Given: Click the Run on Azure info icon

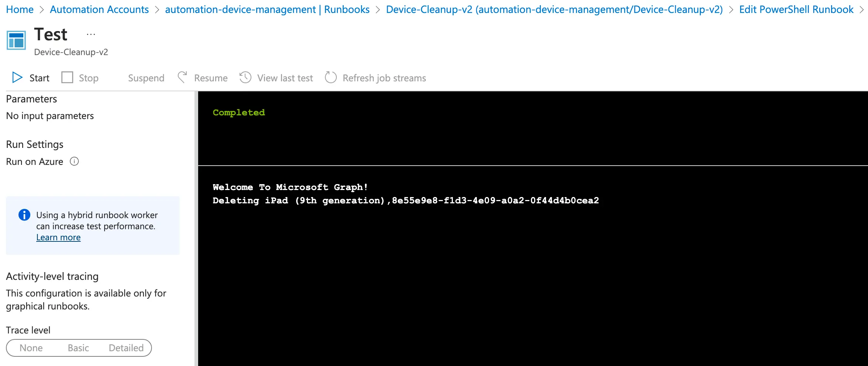Looking at the screenshot, I should [x=74, y=162].
